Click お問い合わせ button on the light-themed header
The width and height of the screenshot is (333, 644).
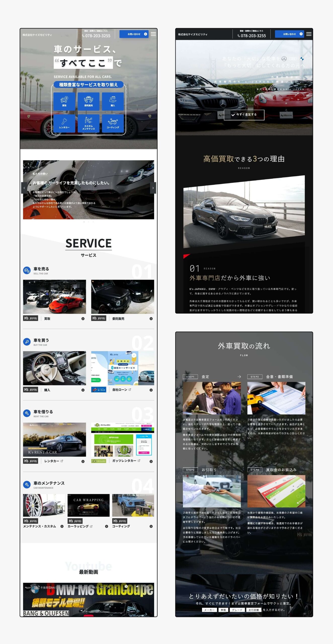(x=134, y=34)
